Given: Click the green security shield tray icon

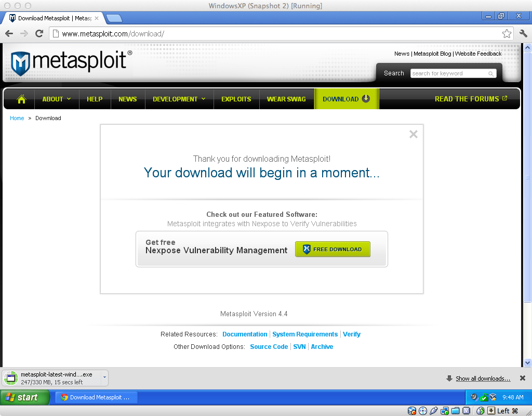Looking at the screenshot, I should point(484,397).
